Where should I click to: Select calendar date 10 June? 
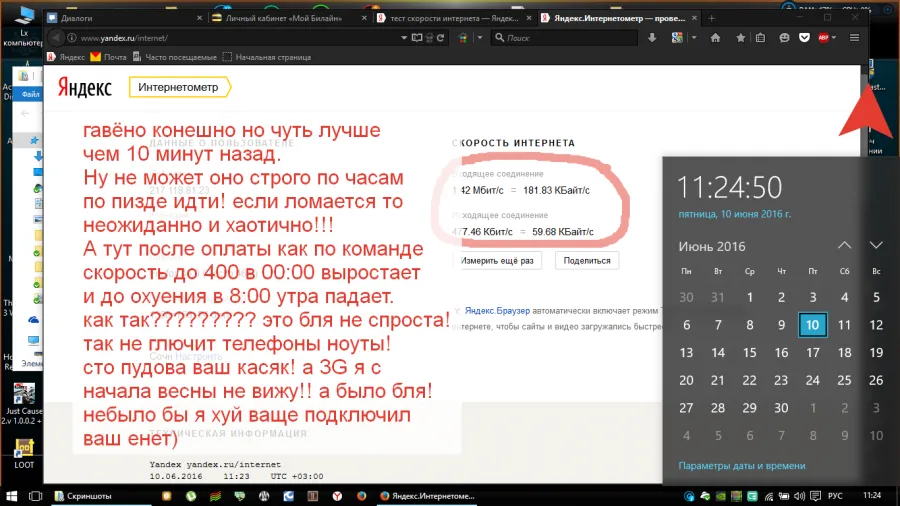click(813, 325)
